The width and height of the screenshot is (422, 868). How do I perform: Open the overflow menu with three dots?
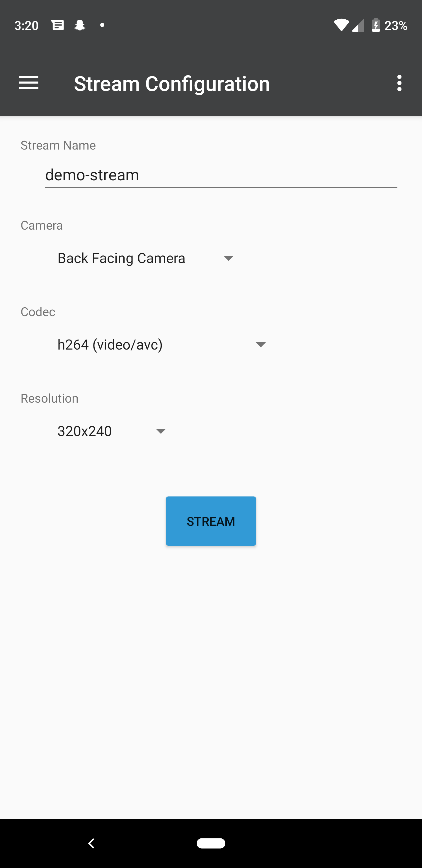[x=399, y=83]
